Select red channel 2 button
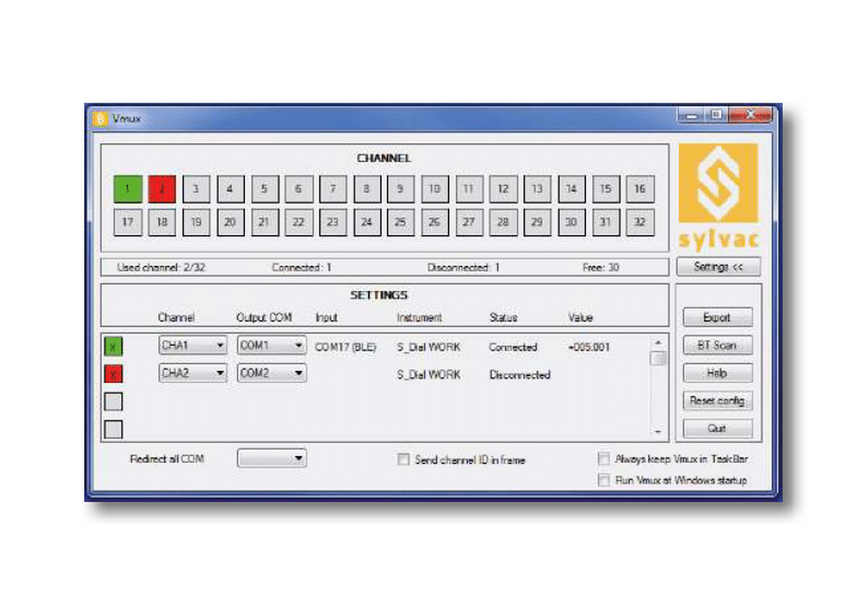 click(162, 188)
